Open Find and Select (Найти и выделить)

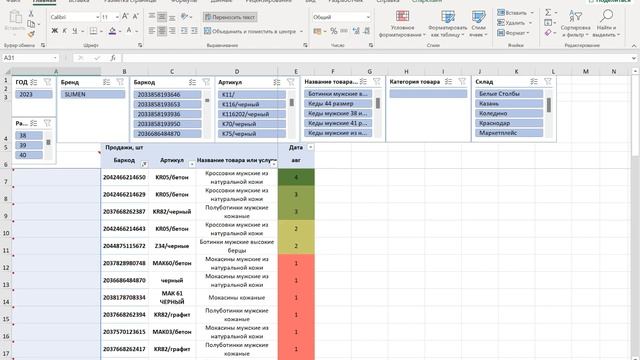[606, 24]
